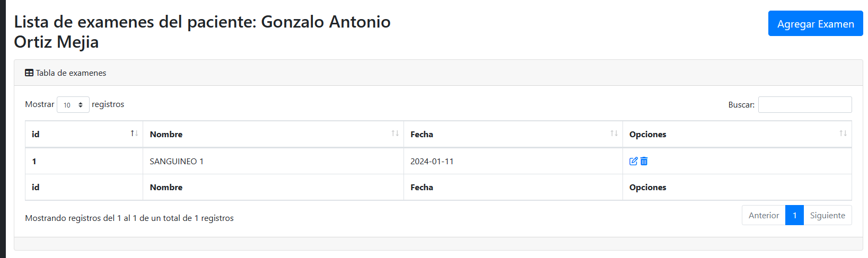Click the Mostrando registros summary text
The height and width of the screenshot is (258, 868).
click(129, 218)
